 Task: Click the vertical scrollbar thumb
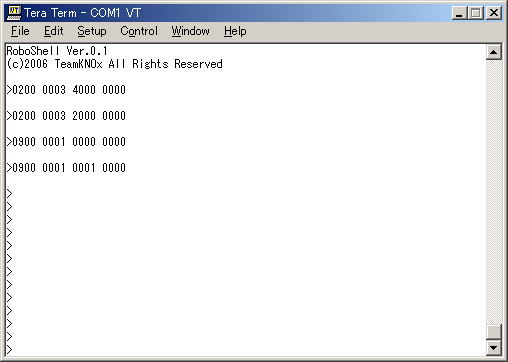click(x=494, y=332)
